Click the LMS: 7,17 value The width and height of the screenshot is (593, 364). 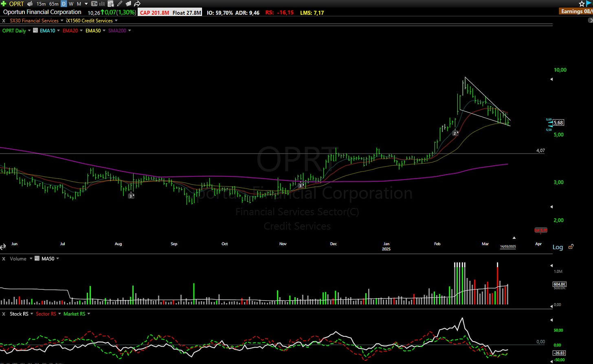pyautogui.click(x=312, y=13)
